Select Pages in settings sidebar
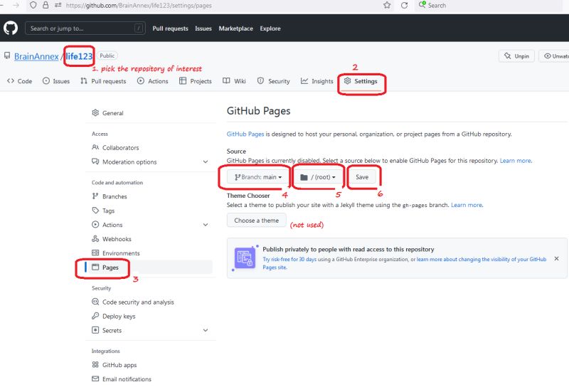569x392 pixels. point(149,267)
